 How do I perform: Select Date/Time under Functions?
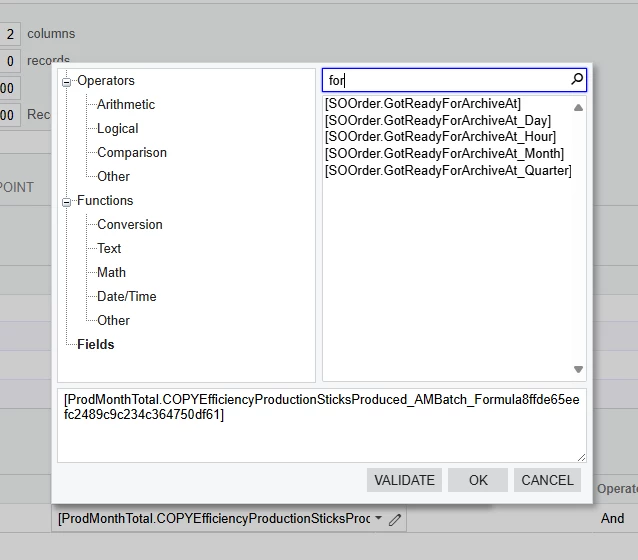coord(127,297)
